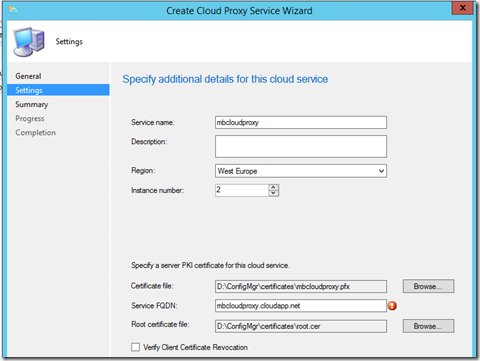Click the 'Region:' label

click(143, 171)
